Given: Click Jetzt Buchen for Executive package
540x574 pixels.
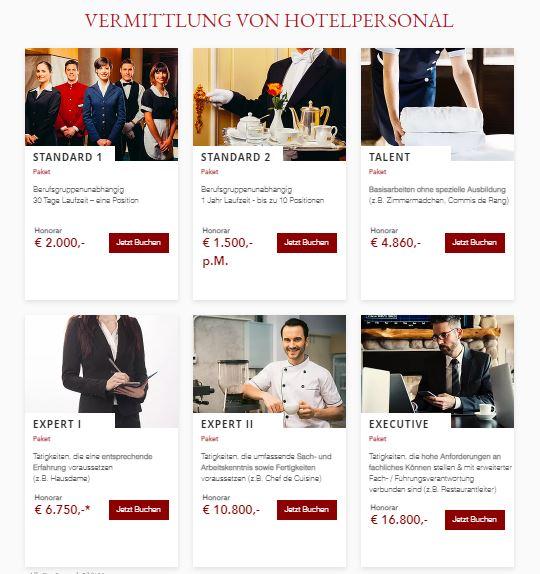Looking at the screenshot, I should point(475,519).
